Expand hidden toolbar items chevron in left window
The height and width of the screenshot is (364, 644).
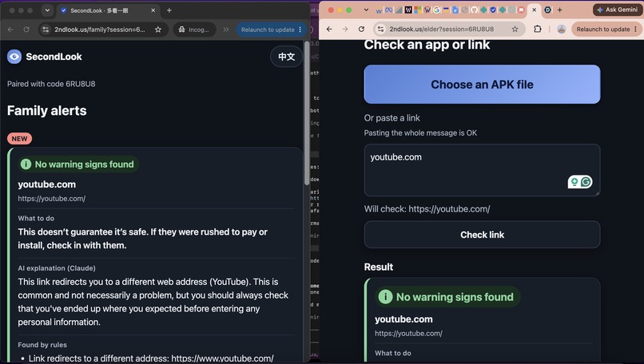point(226,30)
